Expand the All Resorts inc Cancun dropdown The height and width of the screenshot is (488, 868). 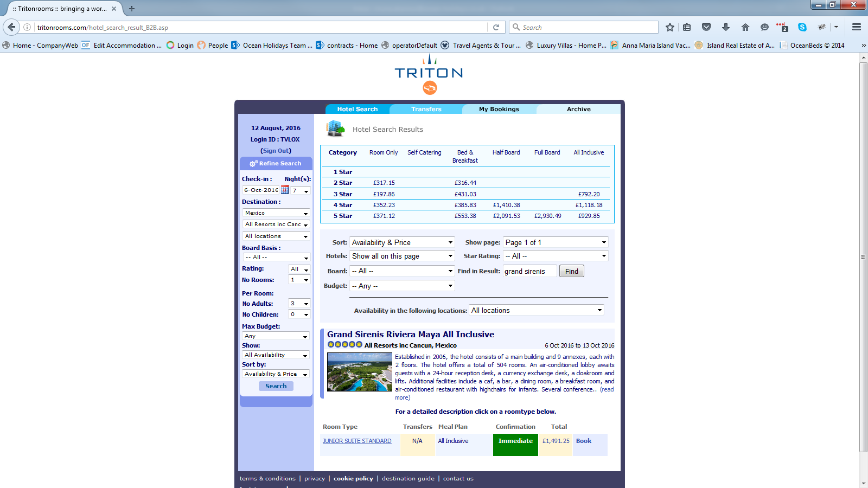[276, 224]
